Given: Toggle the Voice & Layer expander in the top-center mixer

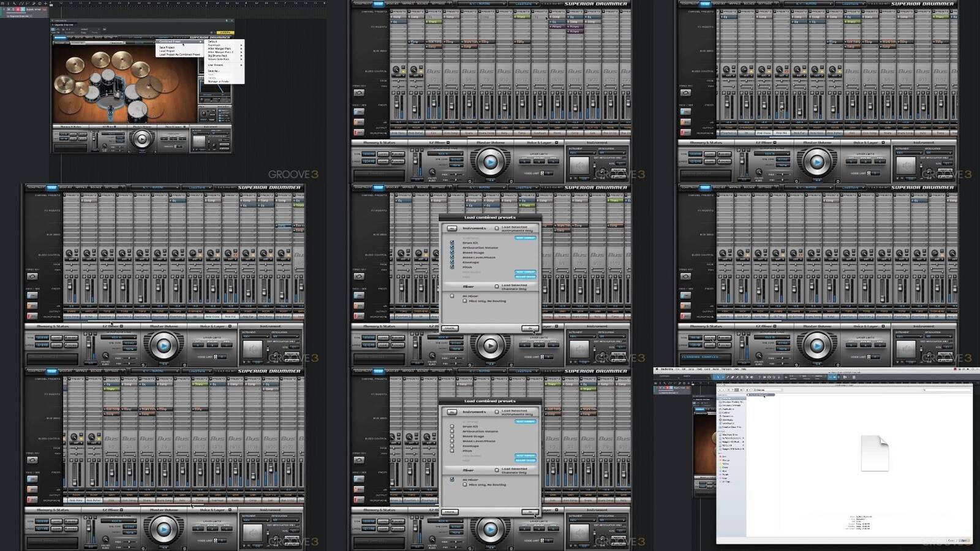Looking at the screenshot, I should (x=557, y=142).
